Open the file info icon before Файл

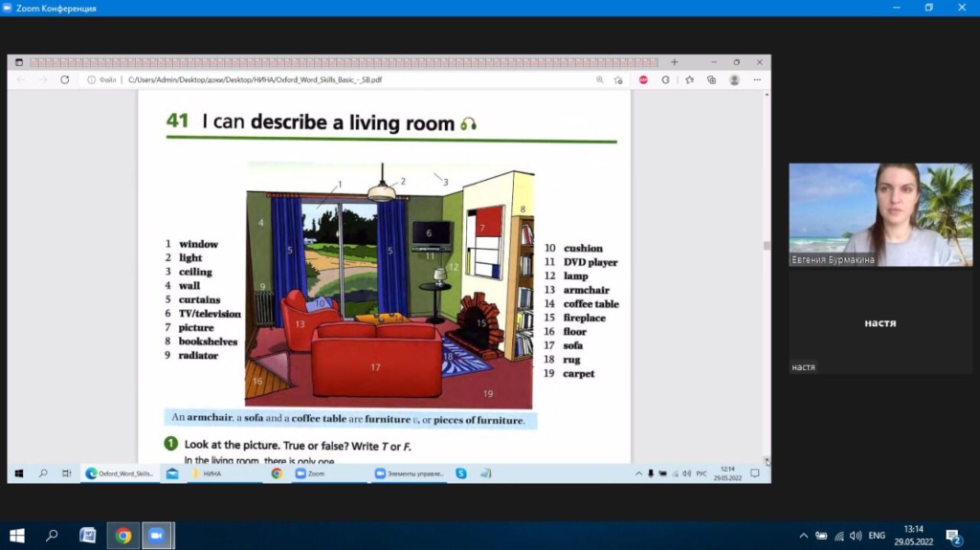tap(91, 80)
